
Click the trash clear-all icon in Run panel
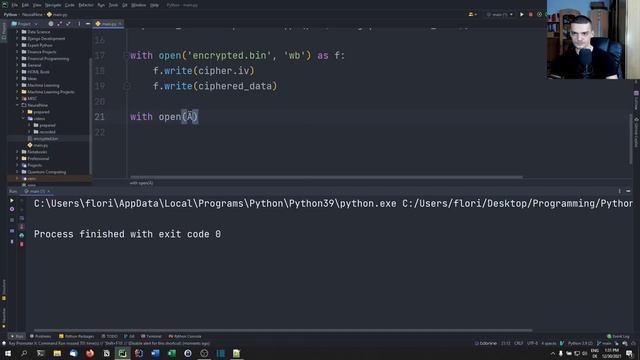coord(22,244)
